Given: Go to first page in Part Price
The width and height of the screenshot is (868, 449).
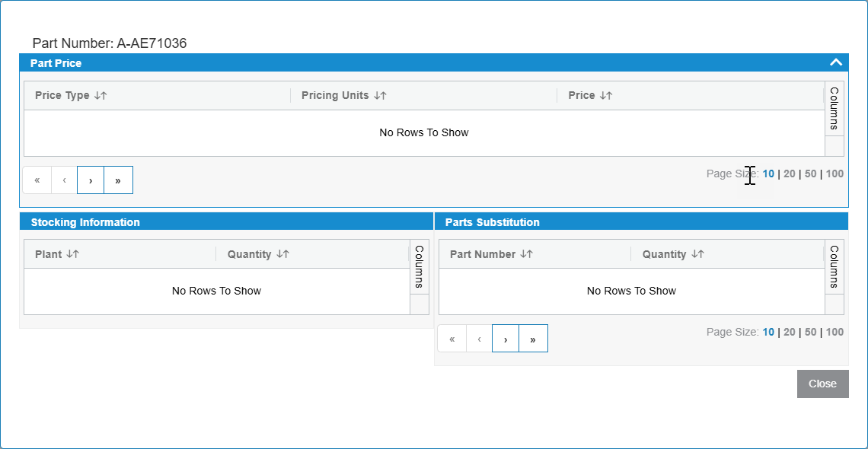Looking at the screenshot, I should tap(37, 180).
